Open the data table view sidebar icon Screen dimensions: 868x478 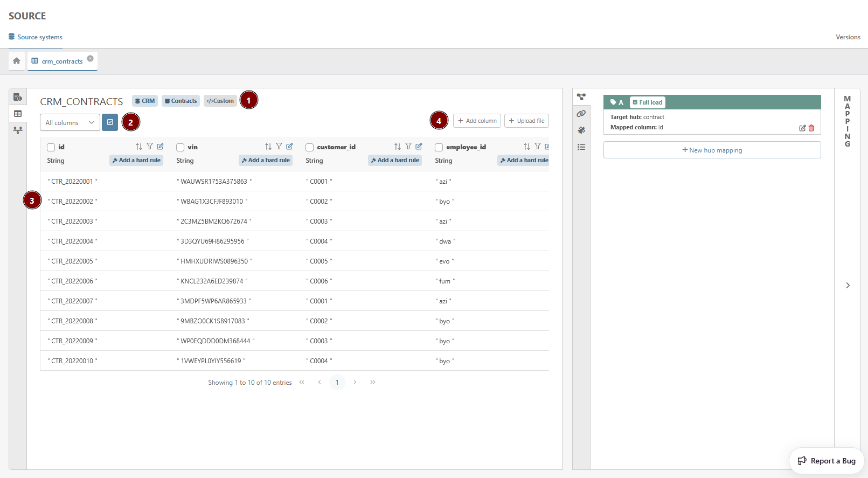[x=18, y=114]
